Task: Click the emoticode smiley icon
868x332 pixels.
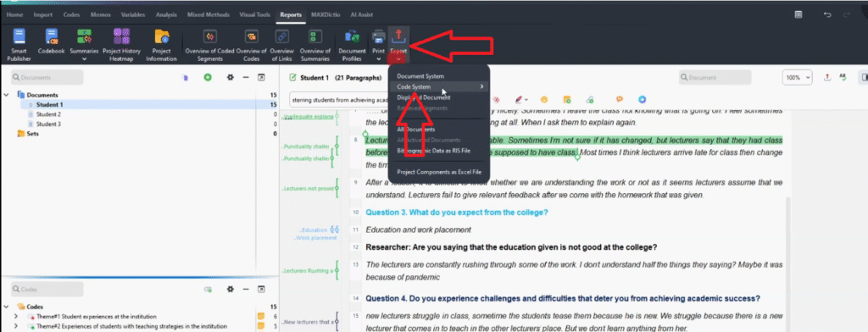Action: pos(544,100)
